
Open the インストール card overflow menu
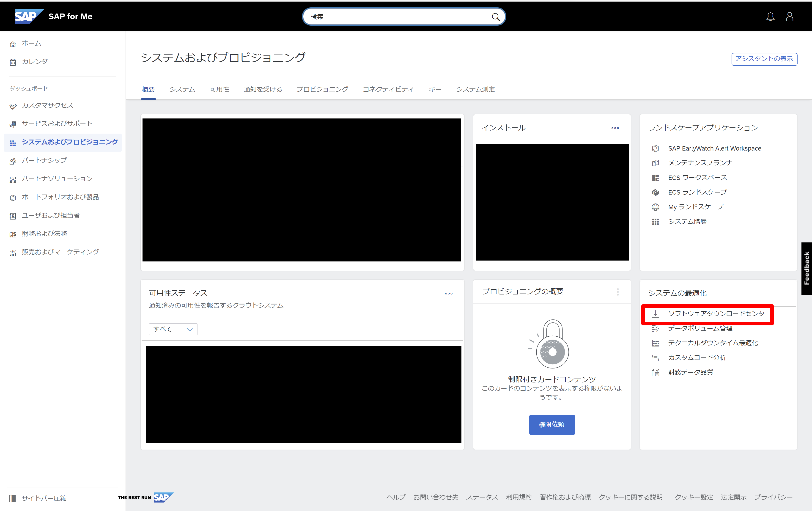[x=615, y=128]
